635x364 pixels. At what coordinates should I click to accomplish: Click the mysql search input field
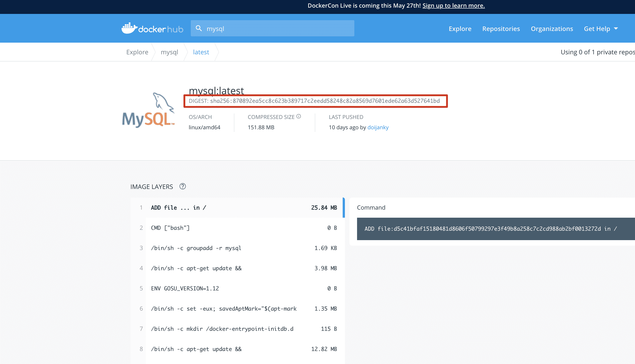point(275,29)
